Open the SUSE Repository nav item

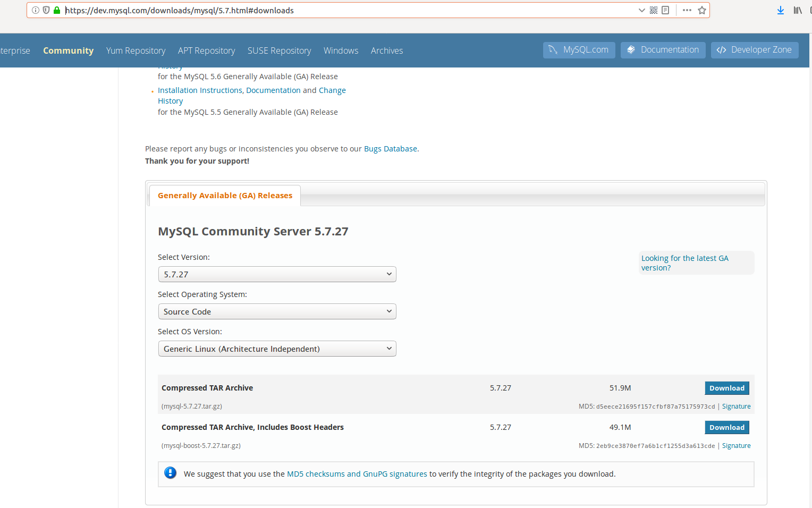279,50
